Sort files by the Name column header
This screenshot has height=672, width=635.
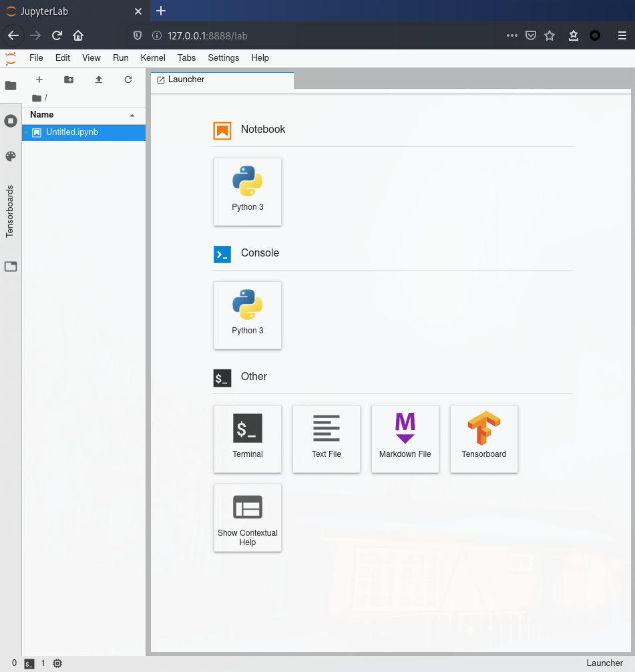pos(83,115)
